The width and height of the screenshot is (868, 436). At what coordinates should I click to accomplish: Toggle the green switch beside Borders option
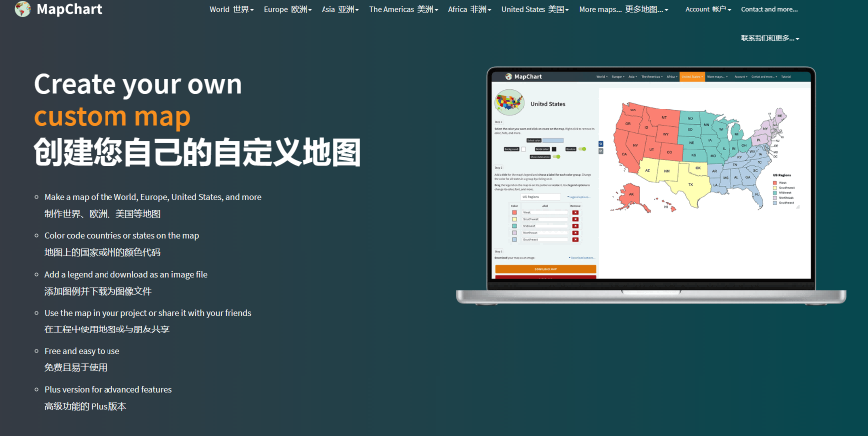[583, 148]
